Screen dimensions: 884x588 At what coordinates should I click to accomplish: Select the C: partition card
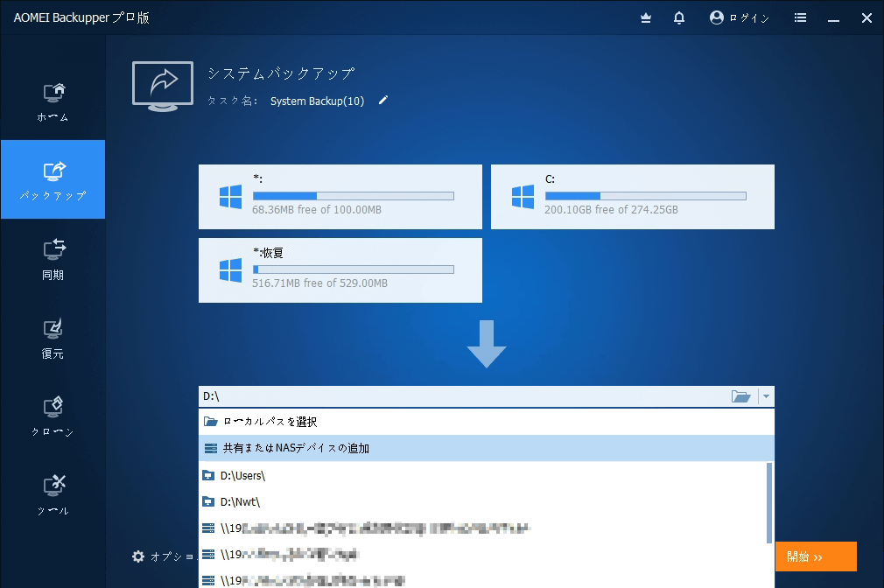click(633, 197)
